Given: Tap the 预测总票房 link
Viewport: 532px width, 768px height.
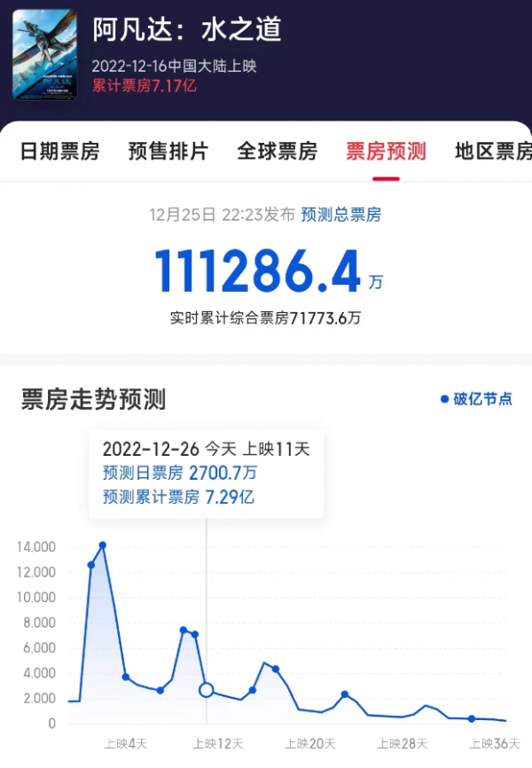Looking at the screenshot, I should pos(341,215).
